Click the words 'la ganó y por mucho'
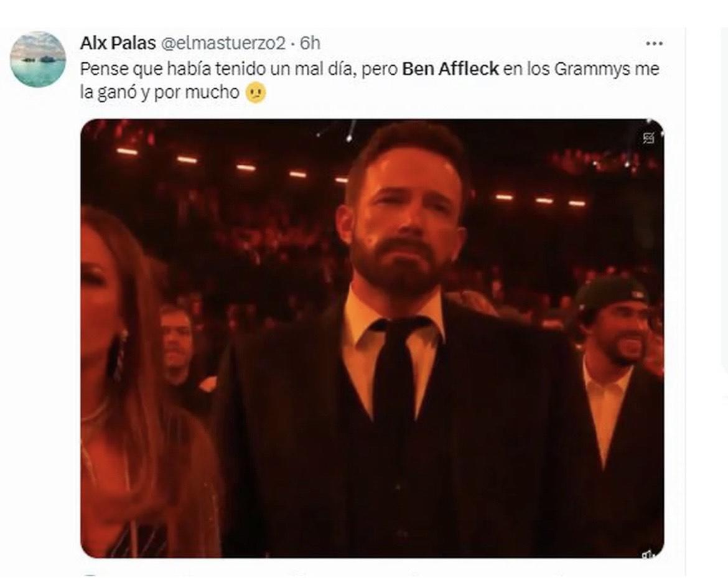This screenshot has width=728, height=580. 160,93
